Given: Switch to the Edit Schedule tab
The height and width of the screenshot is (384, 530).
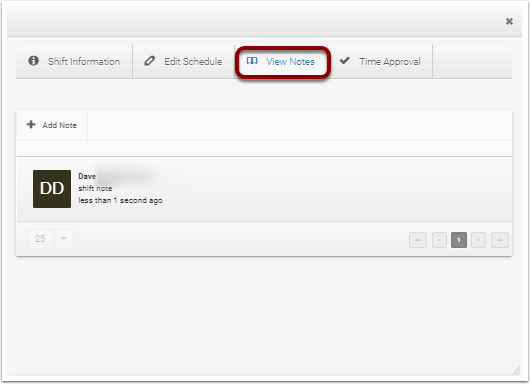Looking at the screenshot, I should pyautogui.click(x=184, y=62).
